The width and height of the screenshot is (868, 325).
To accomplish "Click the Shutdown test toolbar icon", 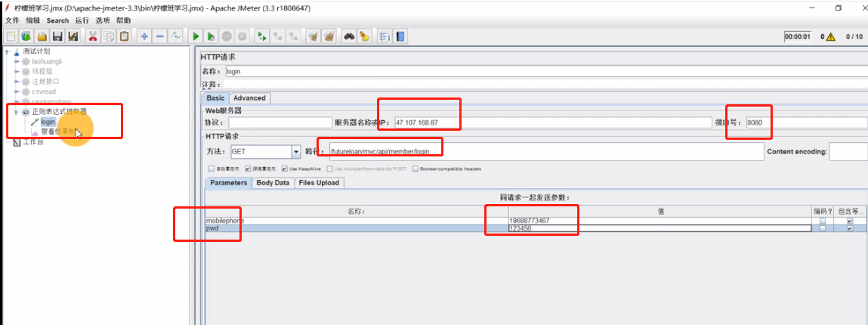I will tap(242, 36).
